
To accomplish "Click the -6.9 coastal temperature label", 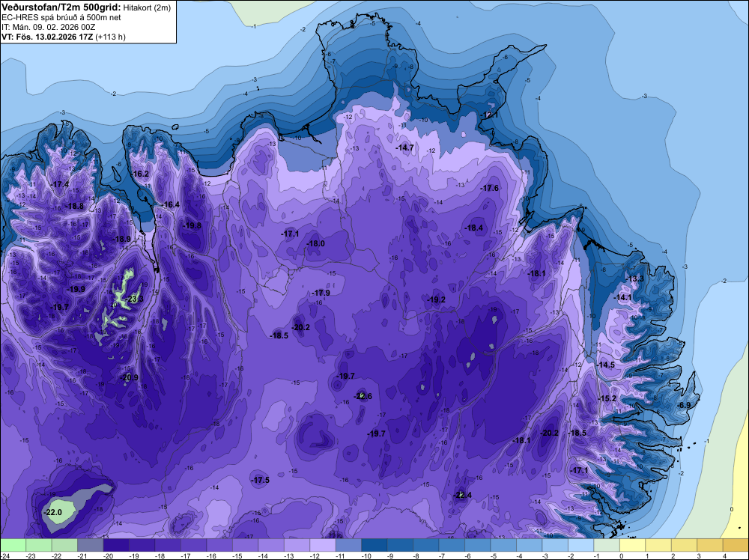I will (684, 405).
